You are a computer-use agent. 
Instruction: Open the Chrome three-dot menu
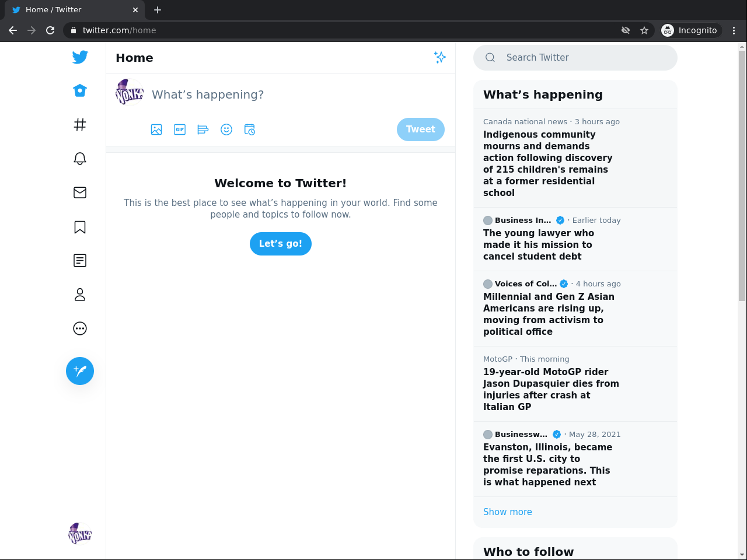pos(734,30)
